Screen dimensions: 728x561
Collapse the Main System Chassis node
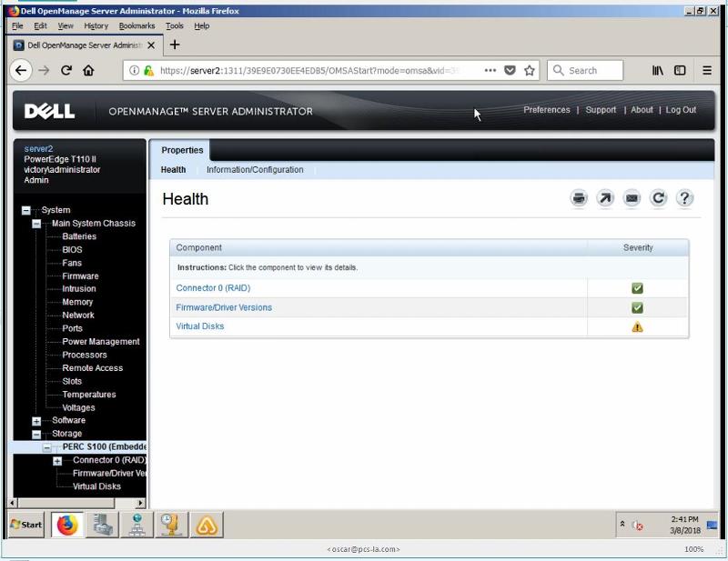tap(36, 224)
